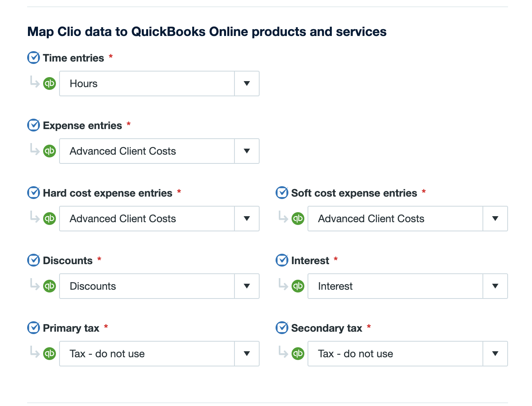Click the QuickBooks icon beside the Discounts dropdown
This screenshot has height=406, width=532.
point(50,286)
